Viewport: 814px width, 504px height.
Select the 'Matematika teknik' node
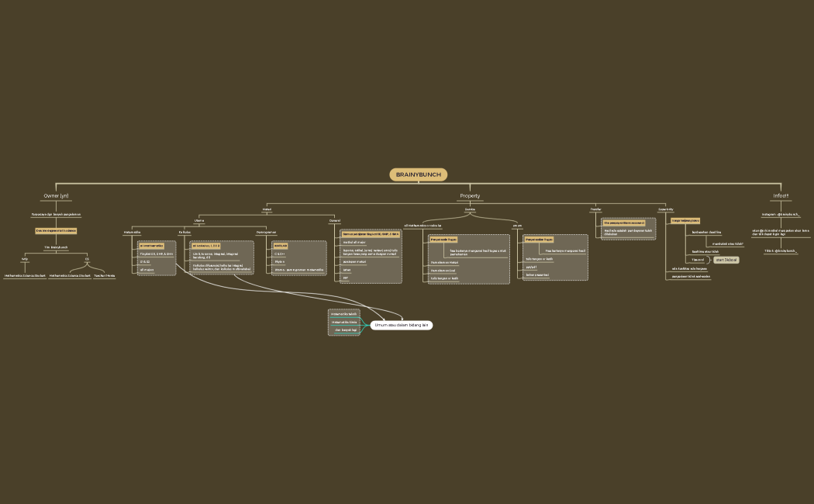coord(343,314)
